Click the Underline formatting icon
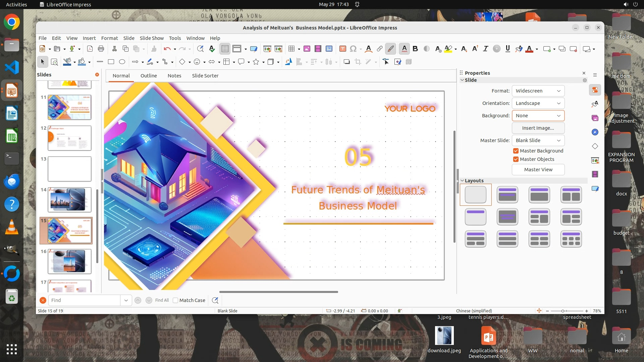 [507, 49]
